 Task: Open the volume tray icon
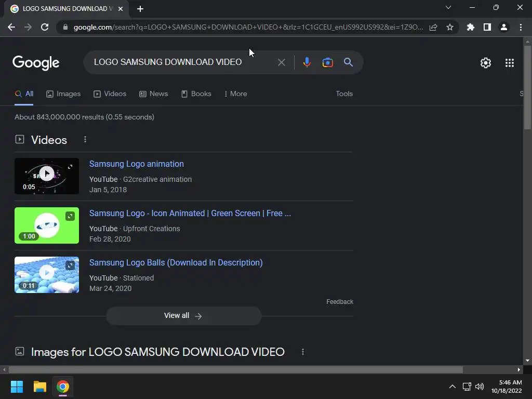click(480, 387)
